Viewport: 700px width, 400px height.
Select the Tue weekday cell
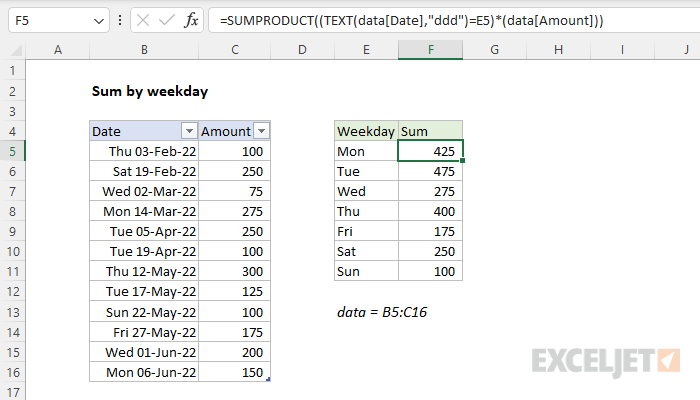click(x=366, y=171)
